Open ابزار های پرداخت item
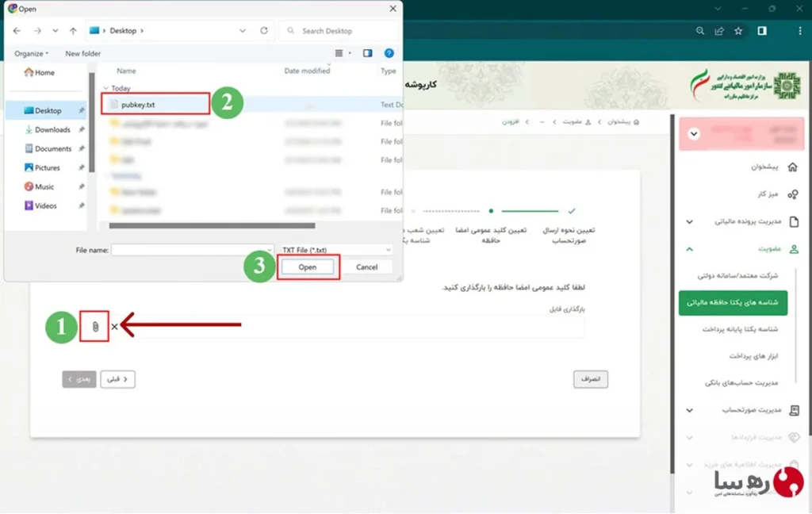 click(753, 356)
